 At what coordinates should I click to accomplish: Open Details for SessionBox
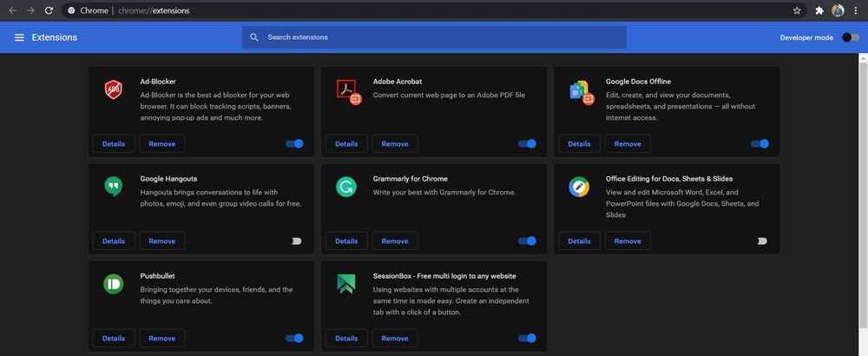346,339
